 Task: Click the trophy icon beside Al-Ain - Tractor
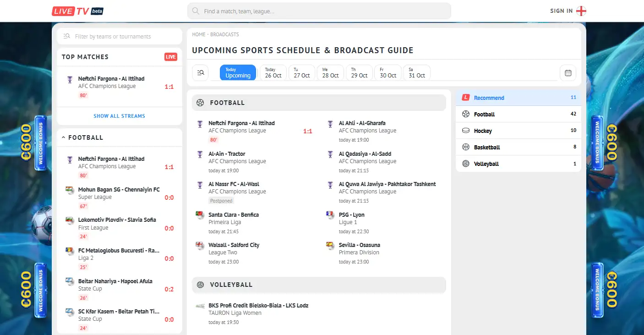200,154
